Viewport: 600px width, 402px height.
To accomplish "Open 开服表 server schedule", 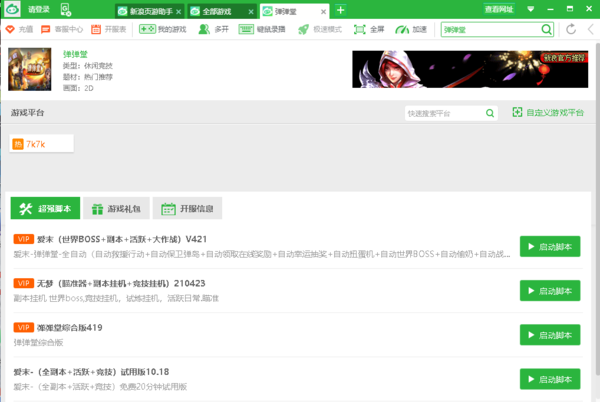I will [x=109, y=29].
